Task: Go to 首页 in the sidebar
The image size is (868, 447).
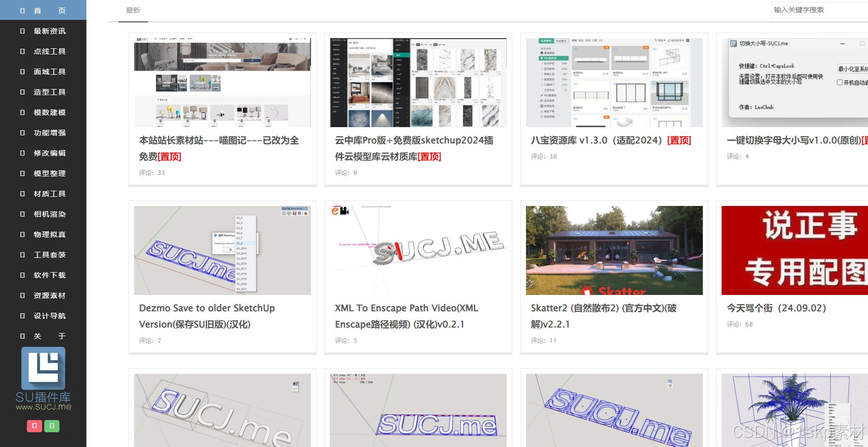Action: pos(43,10)
